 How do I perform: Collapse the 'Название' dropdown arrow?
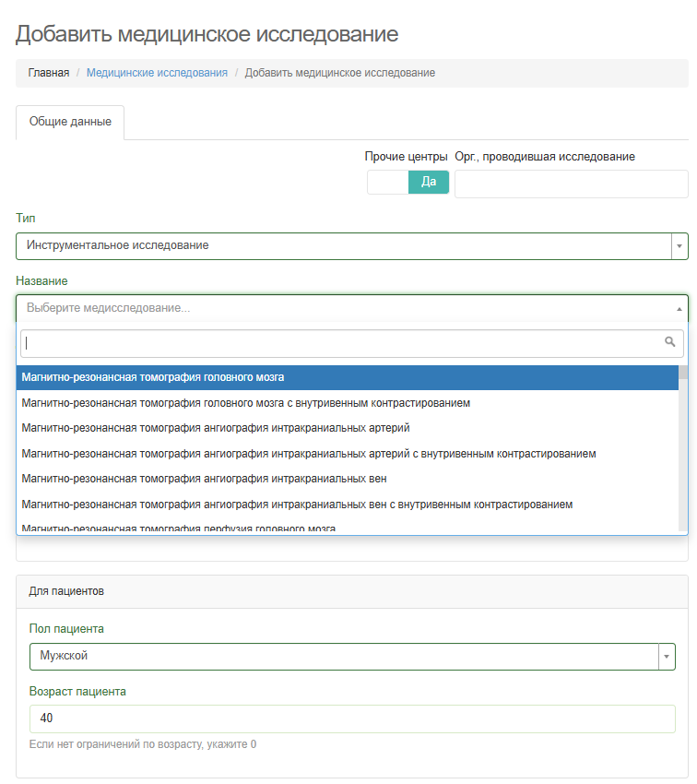tap(679, 308)
